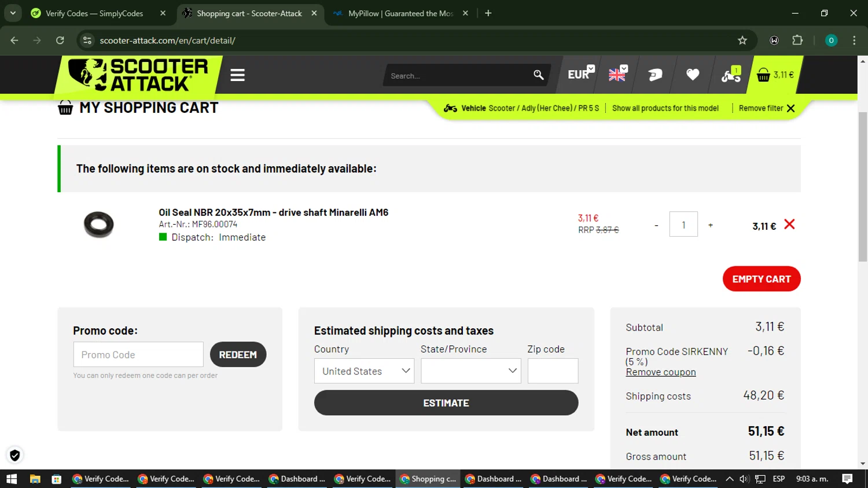Click the address bar URL
This screenshot has height=488, width=868.
(167, 41)
